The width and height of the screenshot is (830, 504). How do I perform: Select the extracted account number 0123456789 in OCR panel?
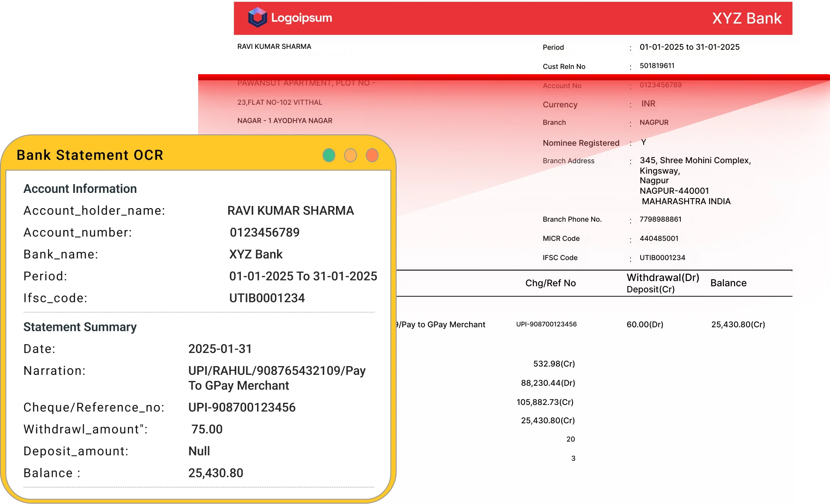(x=264, y=233)
